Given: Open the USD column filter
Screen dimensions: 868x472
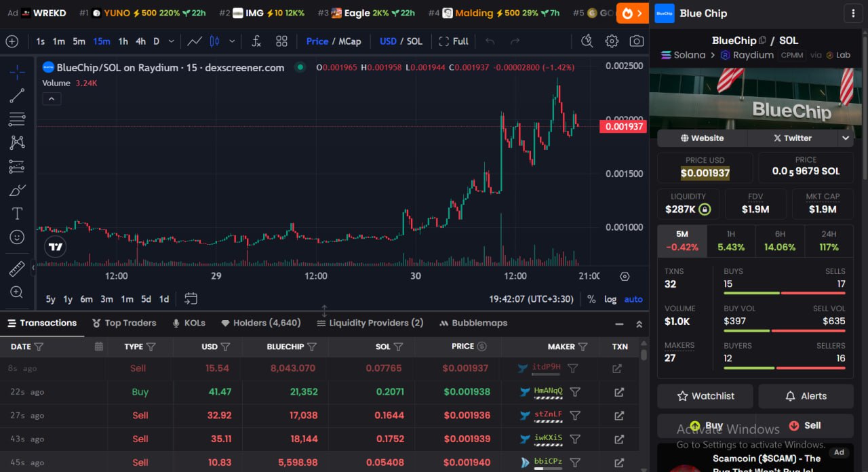Looking at the screenshot, I should 225,347.
